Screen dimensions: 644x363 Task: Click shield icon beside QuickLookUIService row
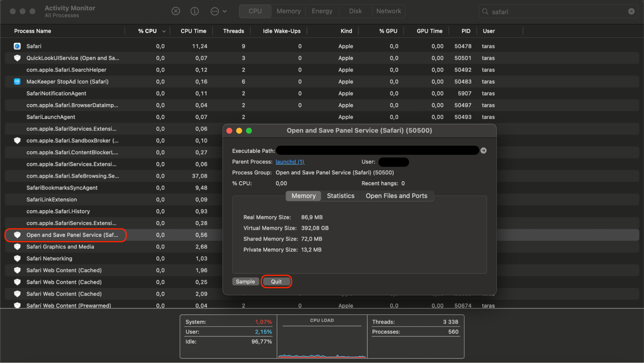pos(17,58)
